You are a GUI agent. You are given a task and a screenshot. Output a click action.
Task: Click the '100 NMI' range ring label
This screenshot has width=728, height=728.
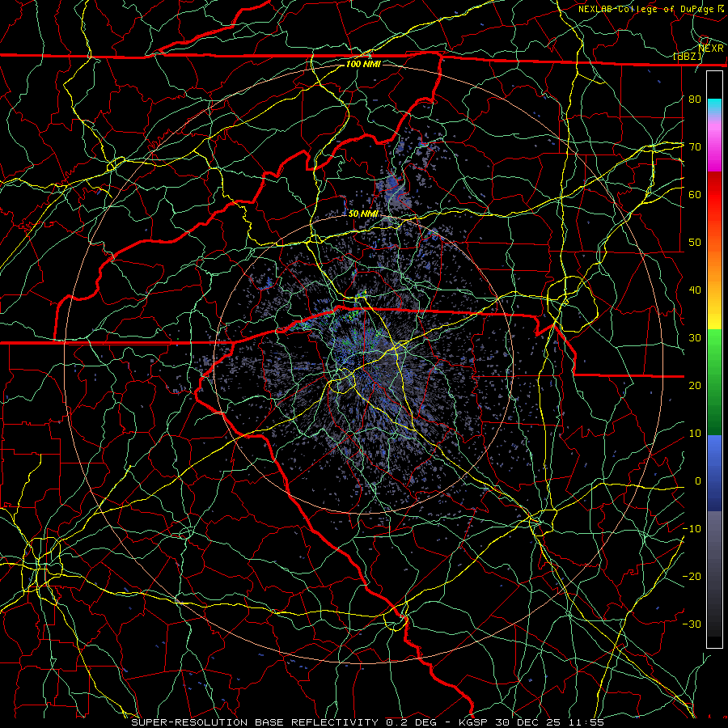click(x=363, y=64)
